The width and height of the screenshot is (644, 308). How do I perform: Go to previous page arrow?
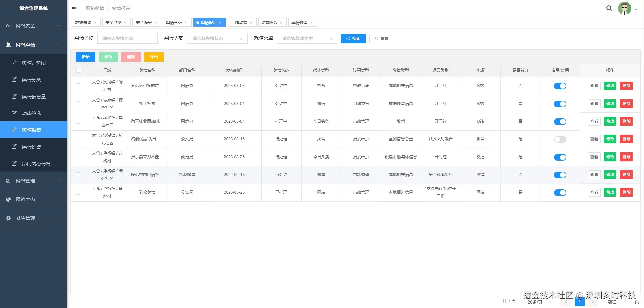click(x=566, y=302)
